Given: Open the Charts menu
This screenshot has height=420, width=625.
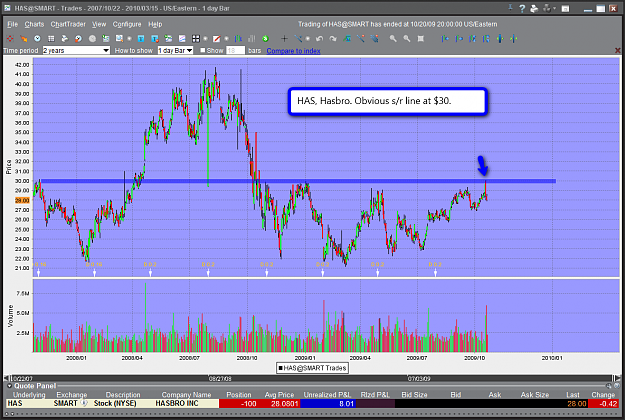Looking at the screenshot, I should 34,24.
